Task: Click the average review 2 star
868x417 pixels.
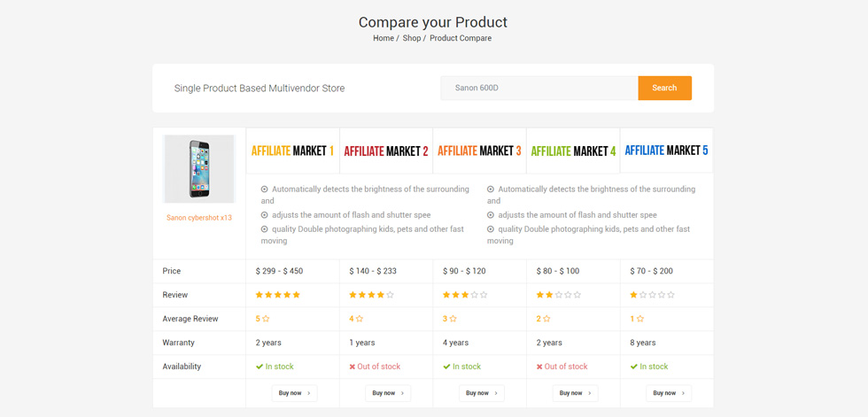Action: 543,319
